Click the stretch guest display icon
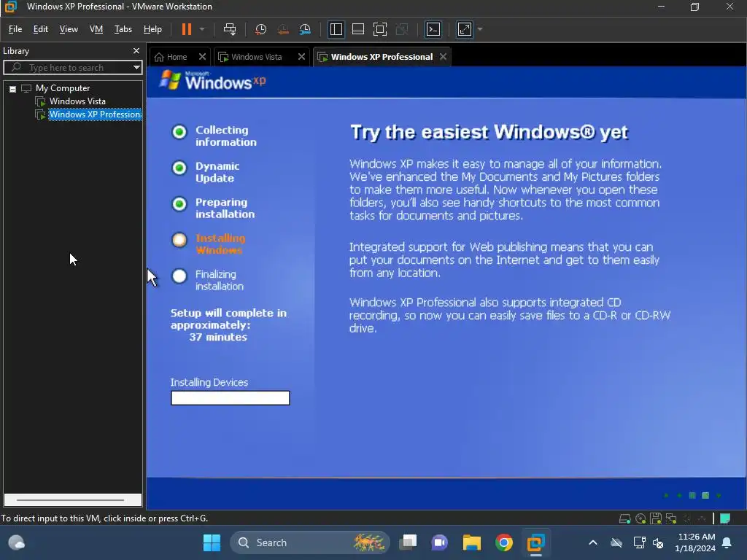Image resolution: width=747 pixels, height=560 pixels. click(x=465, y=29)
